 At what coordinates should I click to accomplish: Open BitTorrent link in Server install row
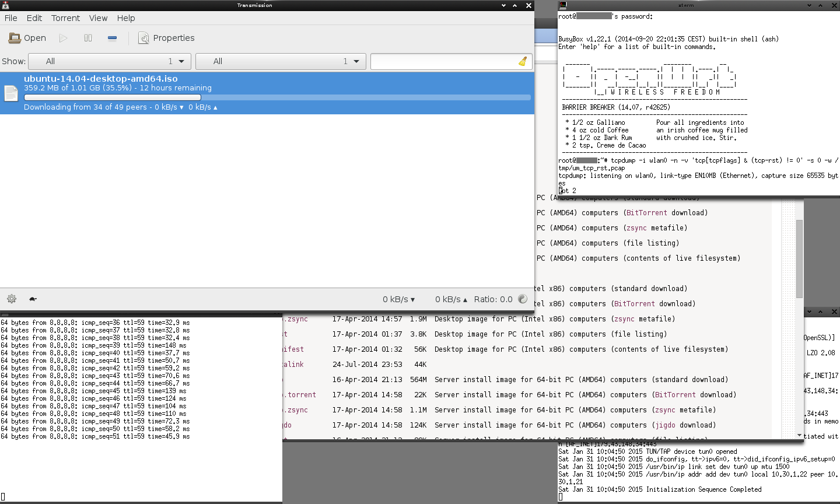coord(675,395)
